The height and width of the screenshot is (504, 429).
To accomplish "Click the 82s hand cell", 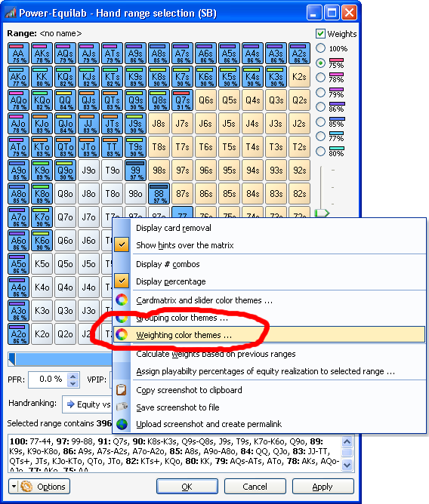I will [299, 194].
